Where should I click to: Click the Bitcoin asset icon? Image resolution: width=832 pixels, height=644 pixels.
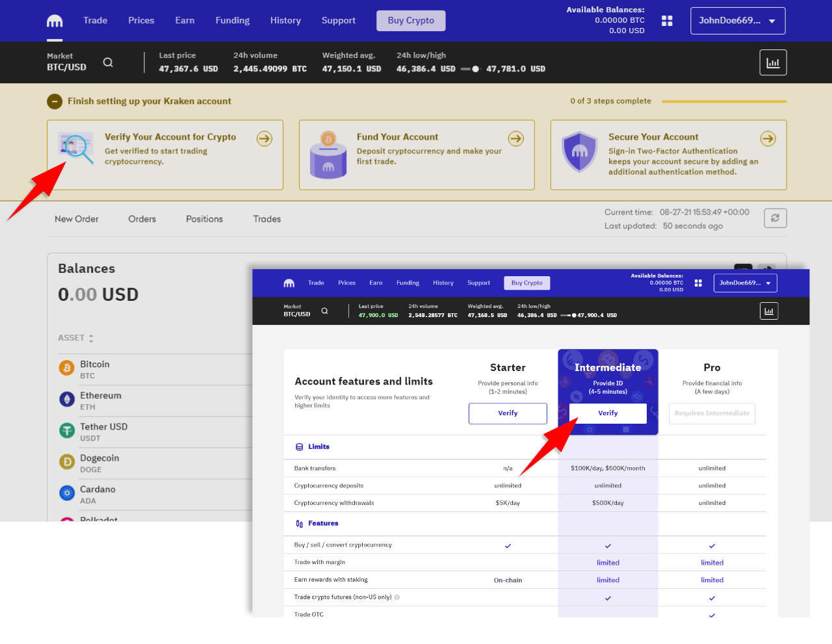(67, 368)
